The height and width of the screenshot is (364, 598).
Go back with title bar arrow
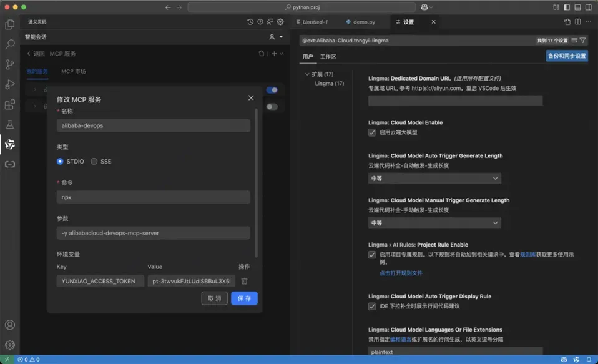click(168, 7)
